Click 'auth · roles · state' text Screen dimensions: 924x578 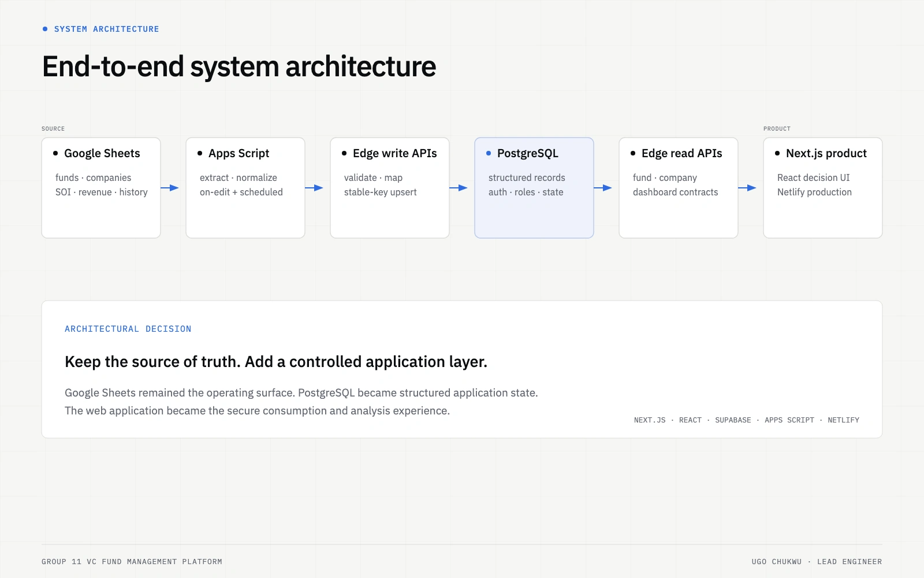click(526, 192)
